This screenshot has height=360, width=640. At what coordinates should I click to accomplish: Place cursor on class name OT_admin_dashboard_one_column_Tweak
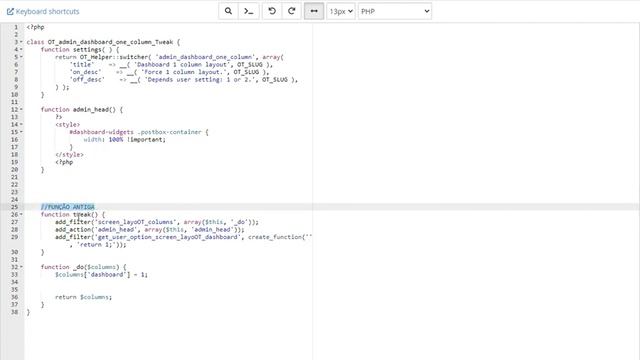(x=110, y=42)
